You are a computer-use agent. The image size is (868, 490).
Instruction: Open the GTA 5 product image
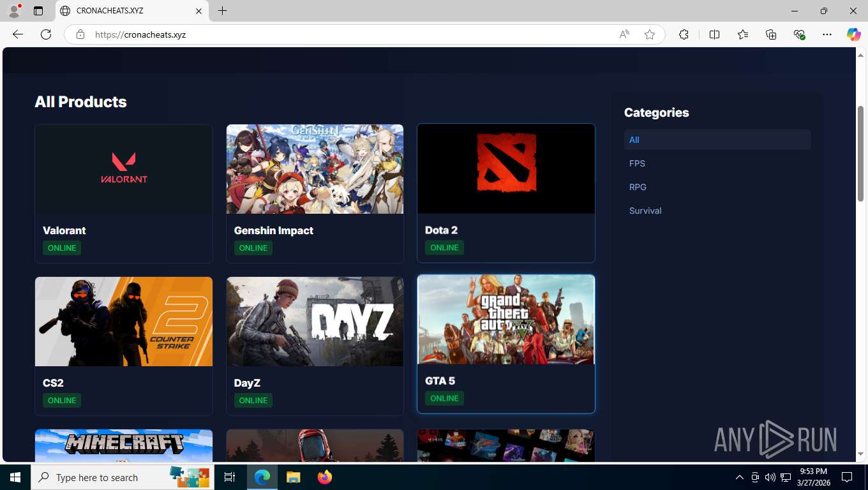[x=506, y=320]
